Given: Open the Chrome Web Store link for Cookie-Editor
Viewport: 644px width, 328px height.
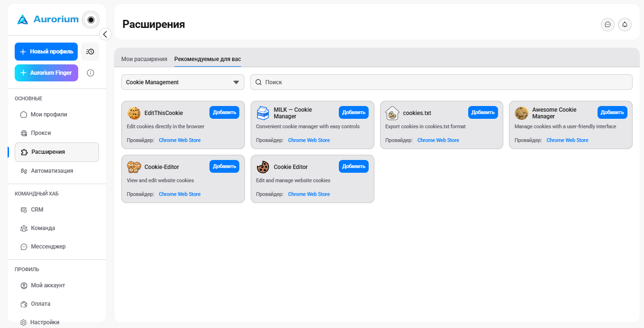Looking at the screenshot, I should 180,194.
